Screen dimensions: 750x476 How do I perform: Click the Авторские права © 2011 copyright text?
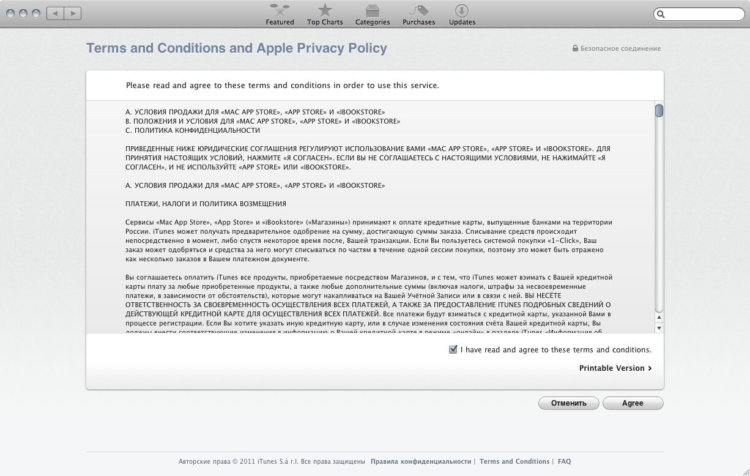[272, 461]
